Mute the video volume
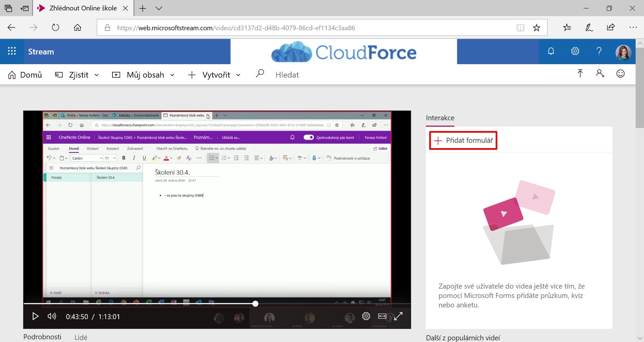This screenshot has height=342, width=644. point(52,316)
